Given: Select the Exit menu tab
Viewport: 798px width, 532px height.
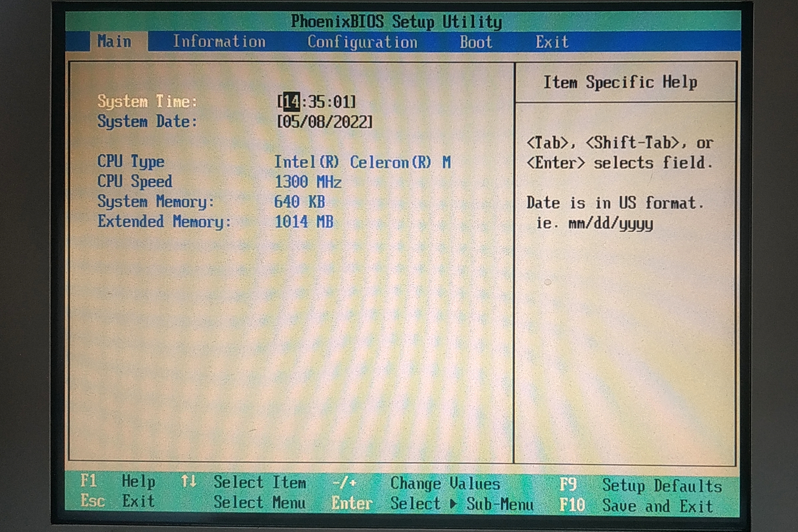Looking at the screenshot, I should 552,42.
